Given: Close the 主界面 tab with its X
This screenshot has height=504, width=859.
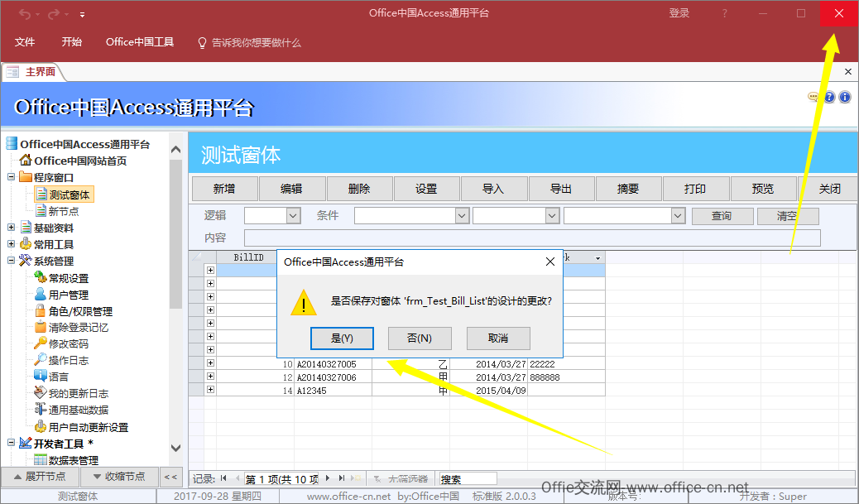Looking at the screenshot, I should [848, 72].
